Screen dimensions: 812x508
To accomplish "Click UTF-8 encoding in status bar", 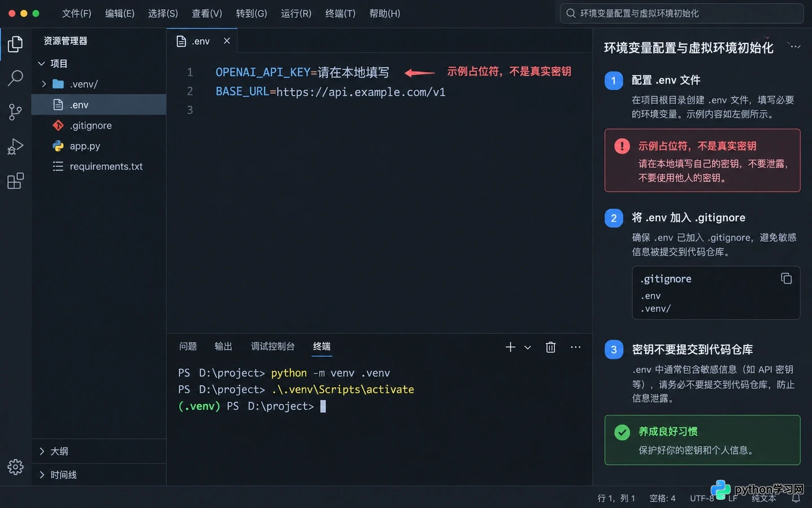I will (702, 498).
